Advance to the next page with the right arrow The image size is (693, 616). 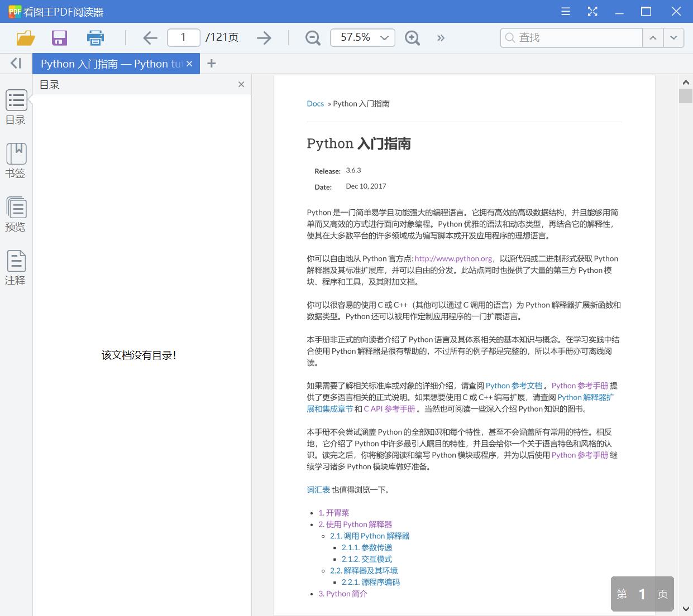point(264,38)
